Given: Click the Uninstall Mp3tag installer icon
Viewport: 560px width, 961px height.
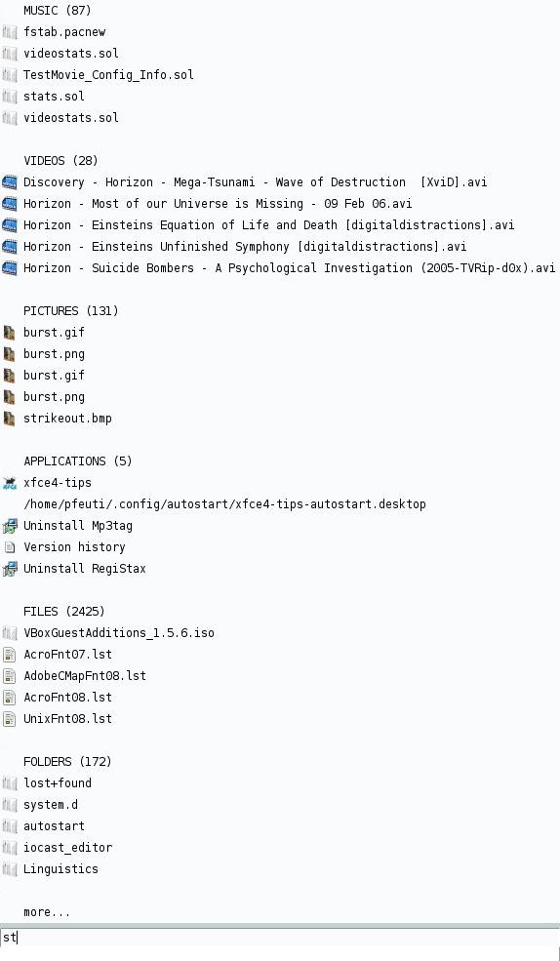Looking at the screenshot, I should [9, 526].
